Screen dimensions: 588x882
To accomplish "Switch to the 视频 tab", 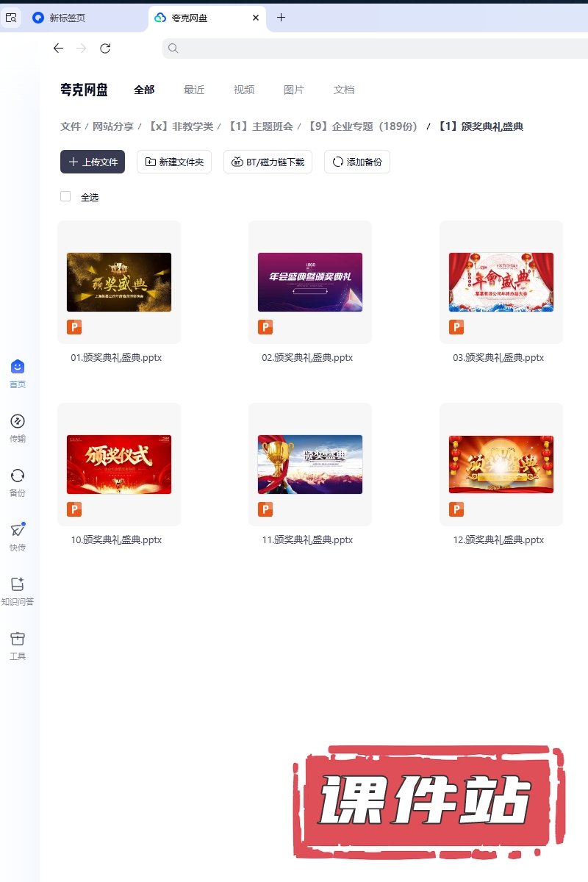I will click(x=244, y=90).
